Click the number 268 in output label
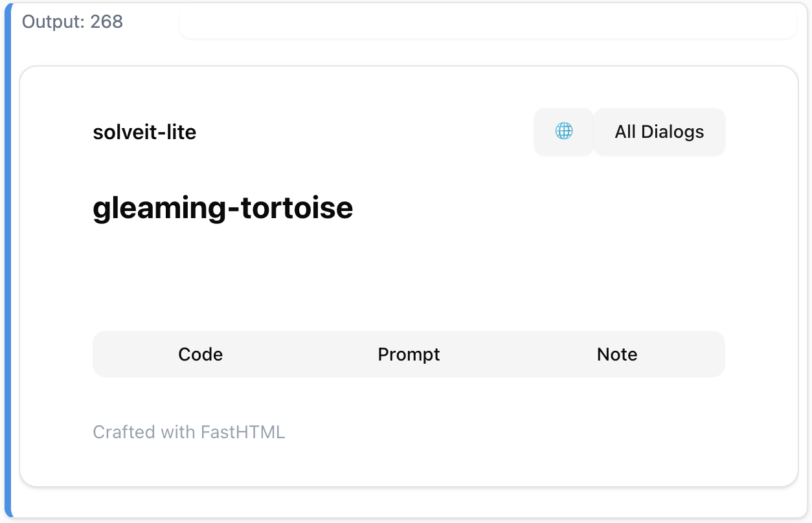 [107, 22]
